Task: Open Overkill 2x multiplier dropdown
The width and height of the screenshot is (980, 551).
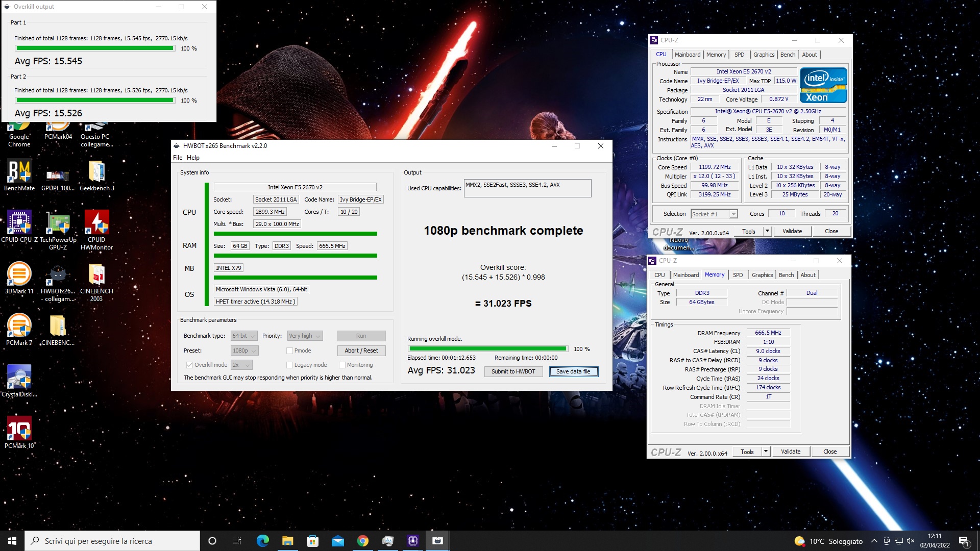Action: pyautogui.click(x=241, y=365)
